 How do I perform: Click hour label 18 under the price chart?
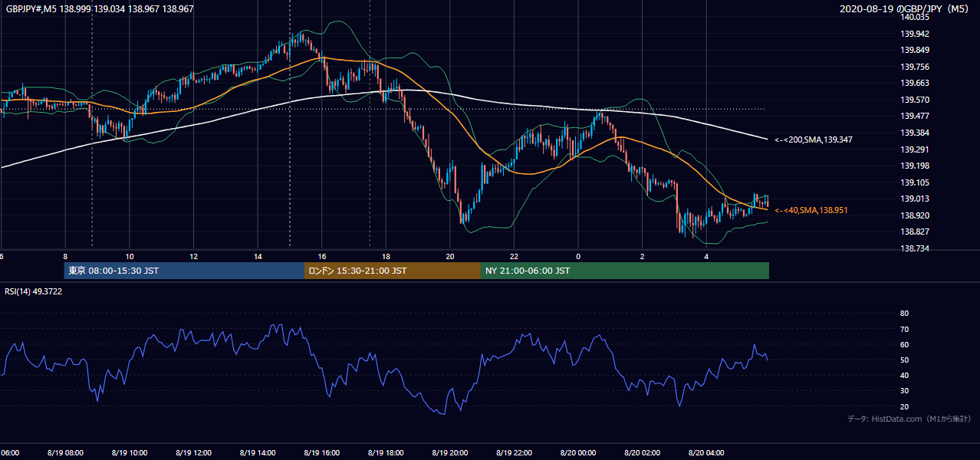(x=386, y=257)
